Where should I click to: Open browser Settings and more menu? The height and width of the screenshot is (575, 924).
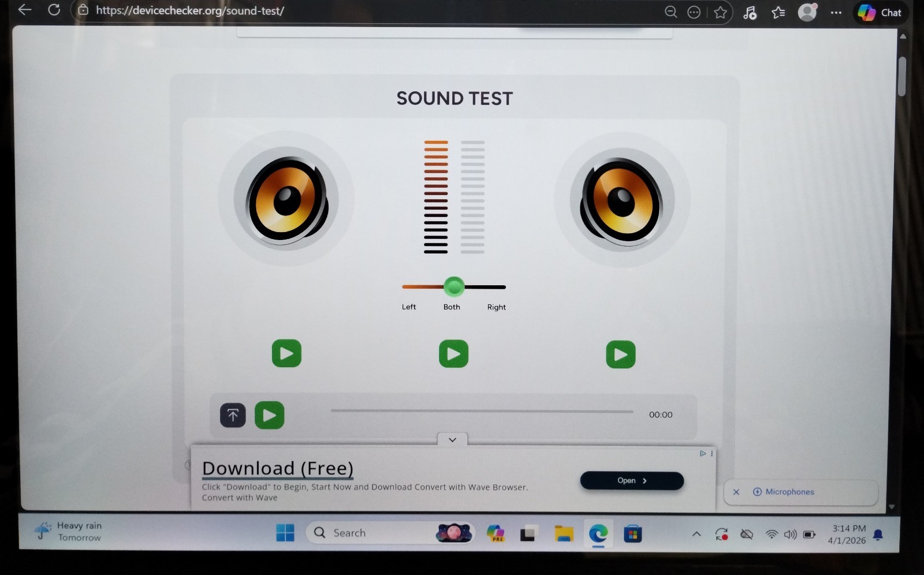836,13
